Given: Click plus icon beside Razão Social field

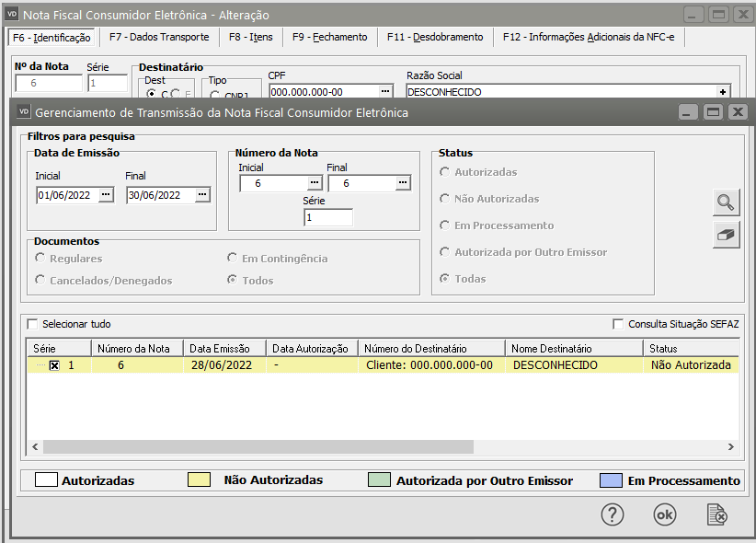Looking at the screenshot, I should (x=723, y=92).
